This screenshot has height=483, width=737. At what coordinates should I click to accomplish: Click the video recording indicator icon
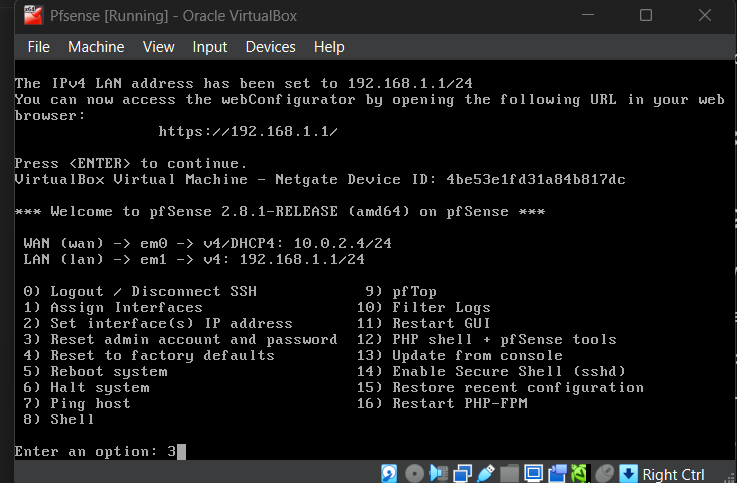pyautogui.click(x=558, y=474)
